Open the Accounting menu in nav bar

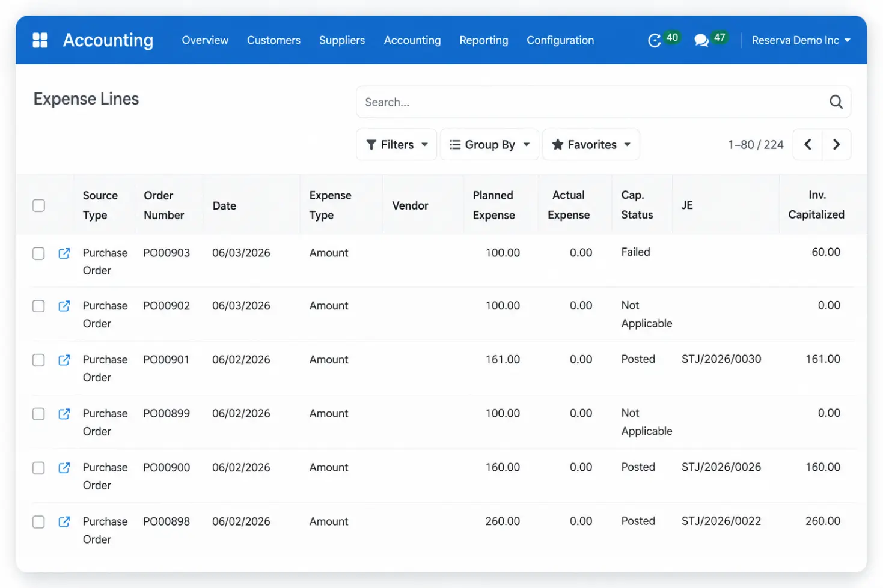pyautogui.click(x=412, y=40)
